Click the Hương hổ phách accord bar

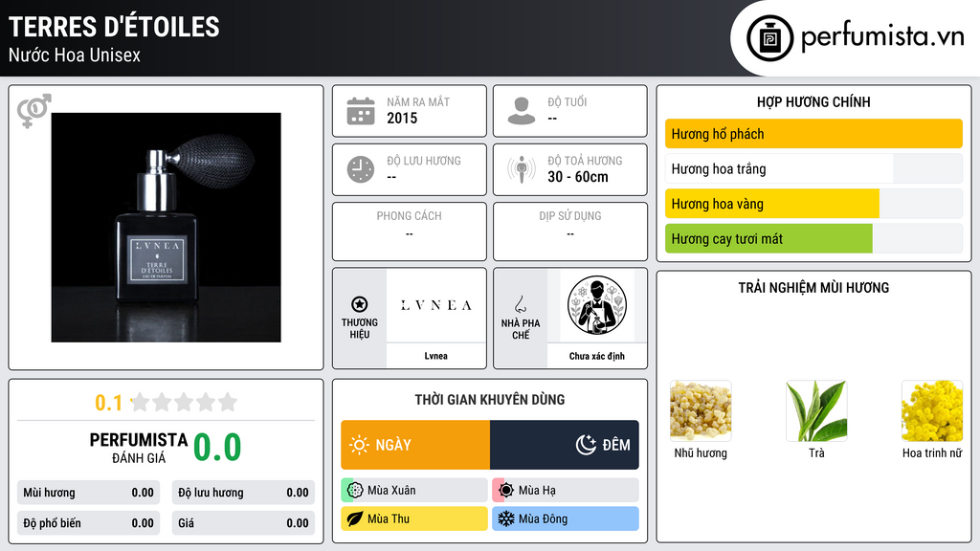point(813,134)
